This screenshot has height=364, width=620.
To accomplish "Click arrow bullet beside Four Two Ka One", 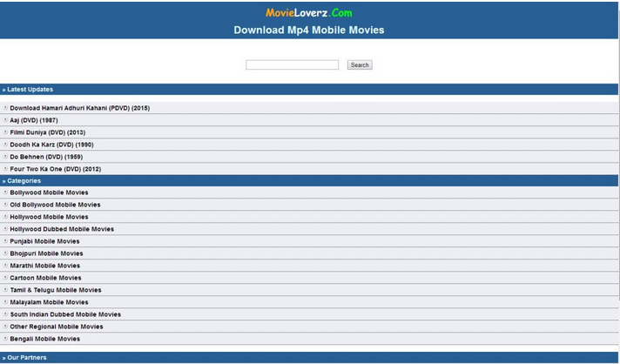I will (5, 169).
